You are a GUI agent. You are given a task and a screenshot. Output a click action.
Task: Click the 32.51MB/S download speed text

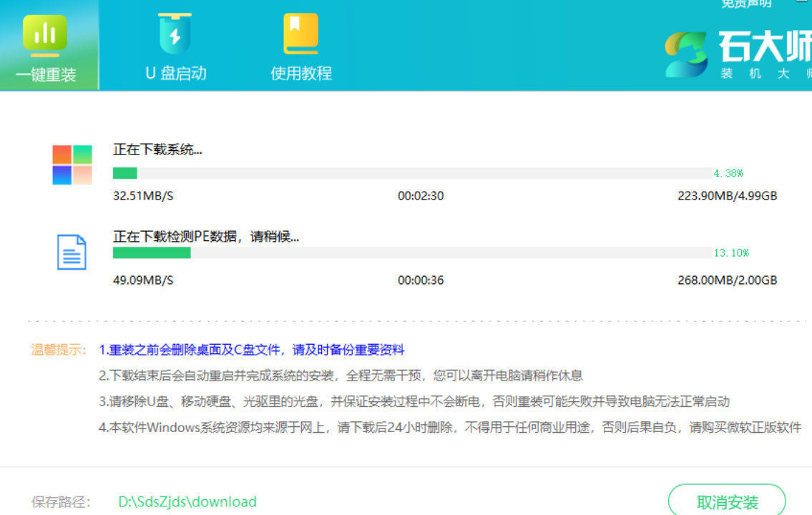point(143,196)
